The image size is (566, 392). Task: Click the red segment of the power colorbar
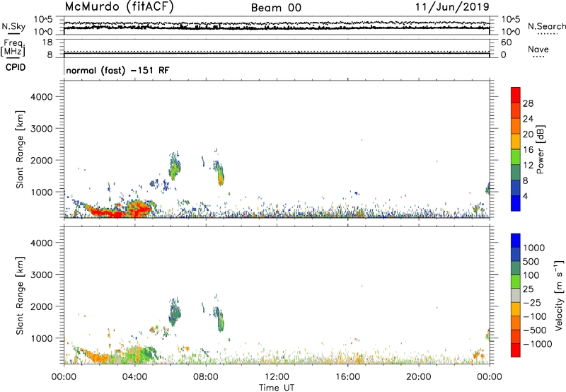click(x=516, y=95)
